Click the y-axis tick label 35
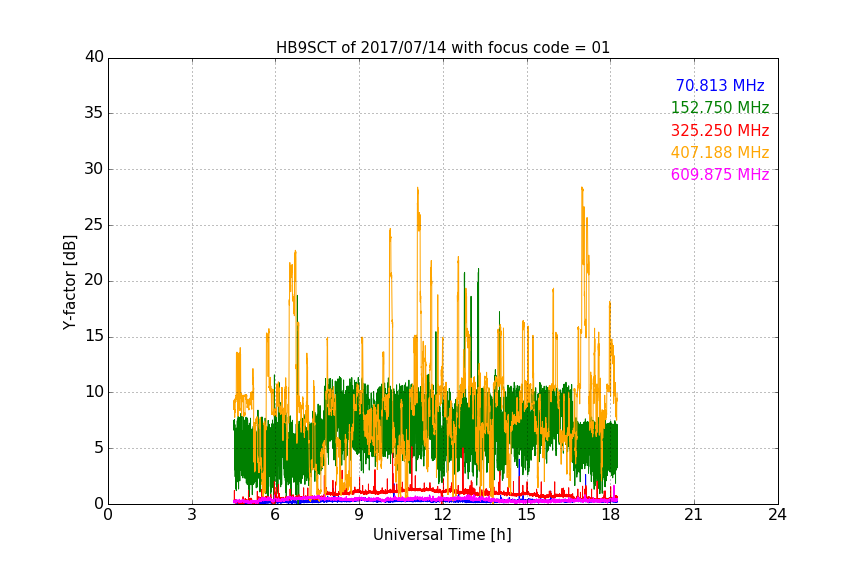This screenshot has width=864, height=576. click(x=94, y=113)
